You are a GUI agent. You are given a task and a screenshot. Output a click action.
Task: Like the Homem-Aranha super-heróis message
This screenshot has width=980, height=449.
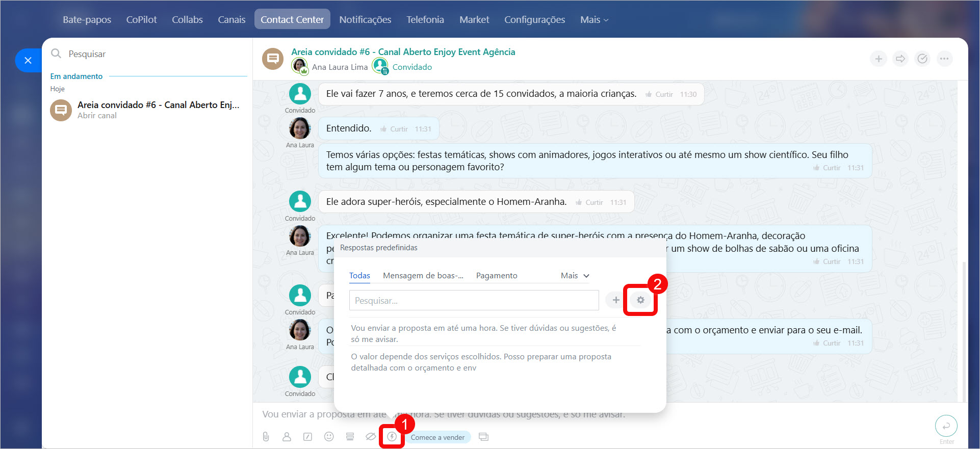pyautogui.click(x=589, y=202)
